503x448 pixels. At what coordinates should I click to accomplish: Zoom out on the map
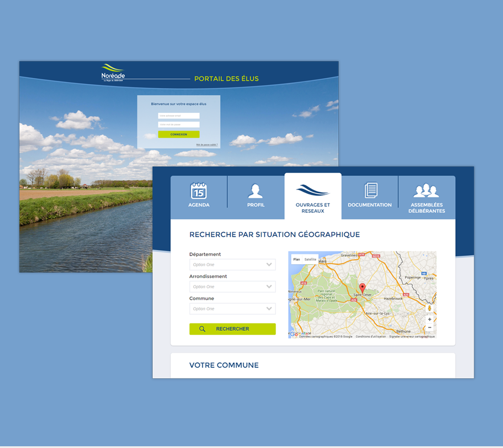[429, 327]
